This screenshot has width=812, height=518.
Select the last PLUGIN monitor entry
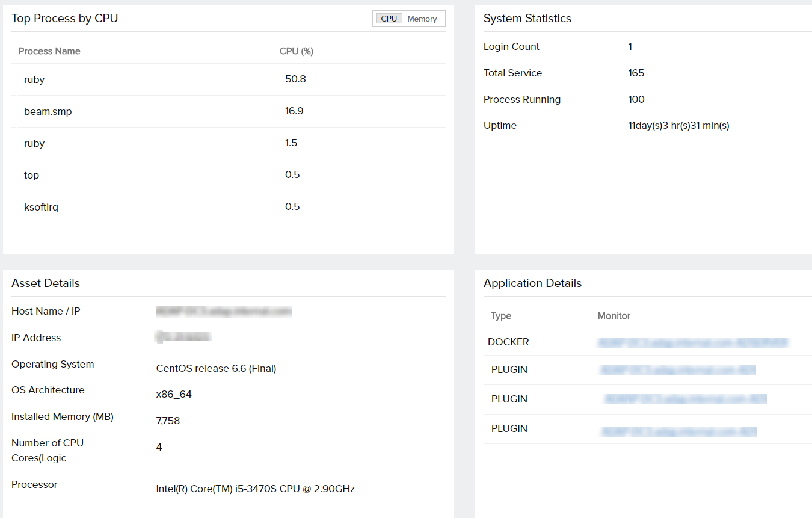[678, 428]
